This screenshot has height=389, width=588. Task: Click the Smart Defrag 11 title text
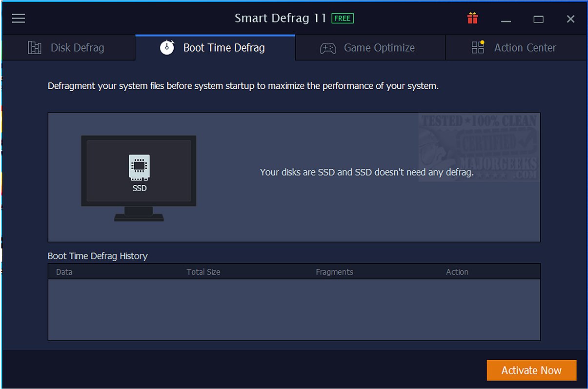[x=281, y=18]
